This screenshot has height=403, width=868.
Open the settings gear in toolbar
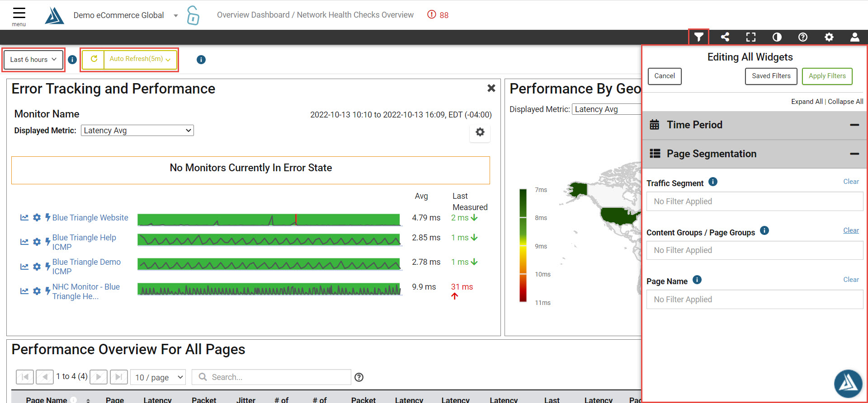coord(829,37)
